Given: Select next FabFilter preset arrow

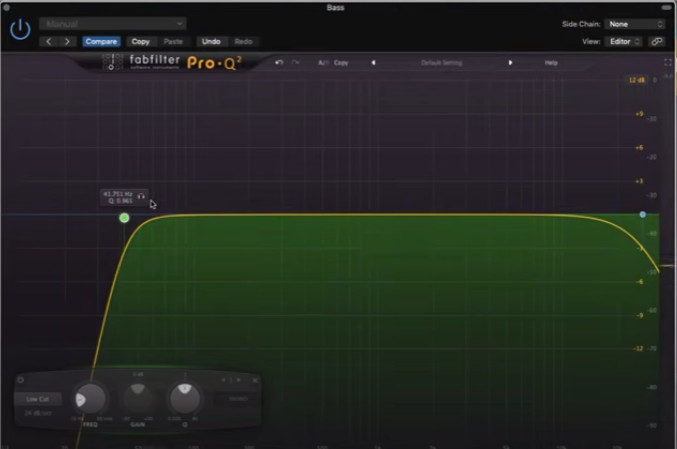Looking at the screenshot, I should point(510,63).
